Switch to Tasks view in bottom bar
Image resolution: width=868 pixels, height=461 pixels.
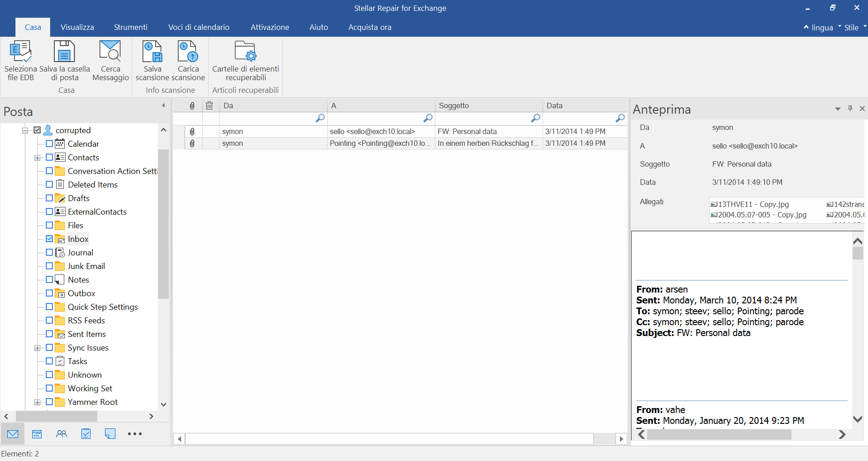pos(86,434)
